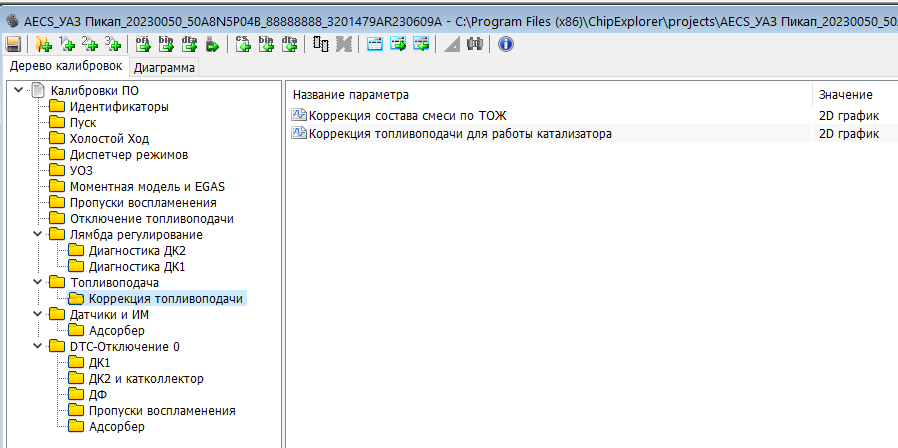Select the Дерево калибровок tab
Image resolution: width=898 pixels, height=448 pixels.
tap(65, 67)
